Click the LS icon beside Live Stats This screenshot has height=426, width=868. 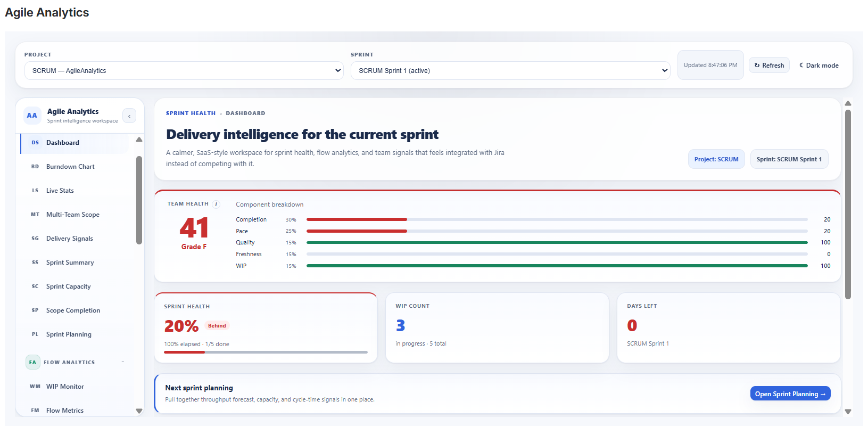(x=35, y=191)
